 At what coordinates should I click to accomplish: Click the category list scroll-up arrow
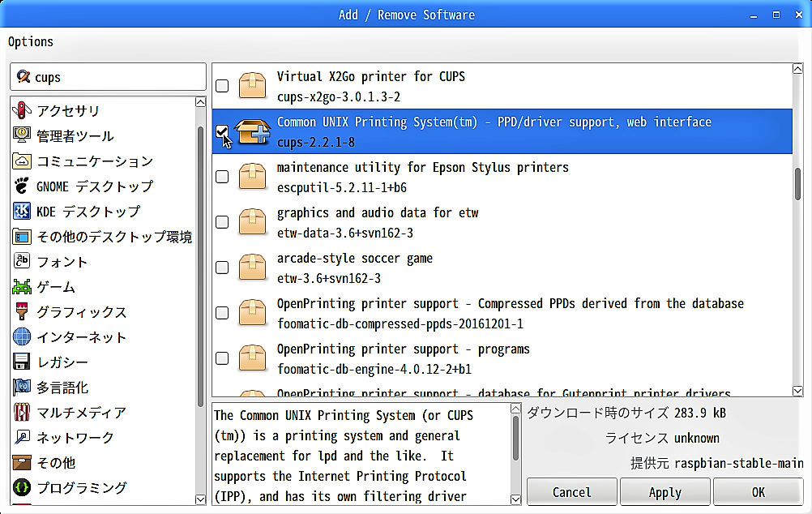coord(200,102)
